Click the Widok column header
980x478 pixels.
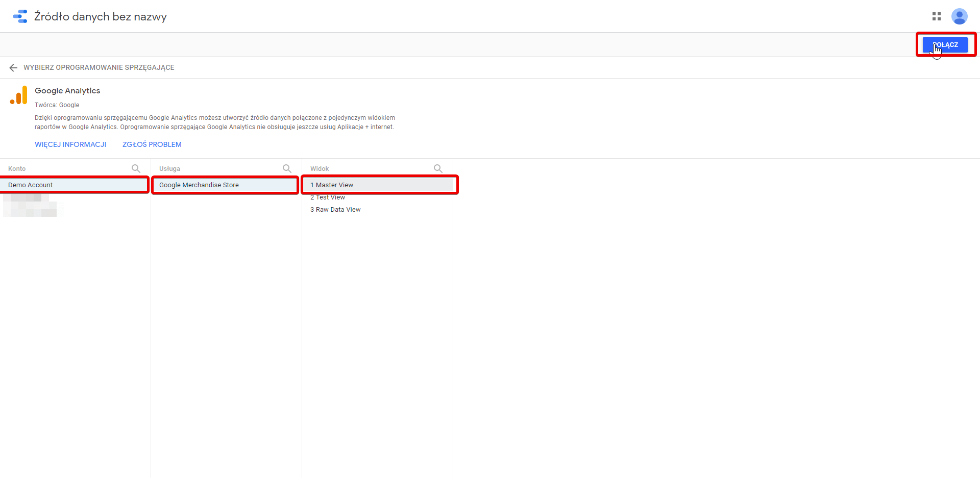click(320, 169)
